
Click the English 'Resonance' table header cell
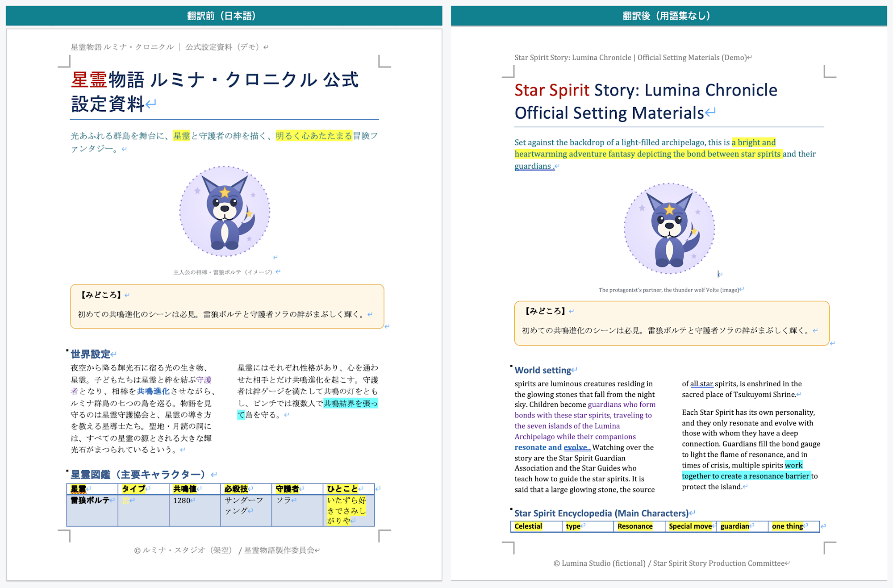(639, 526)
